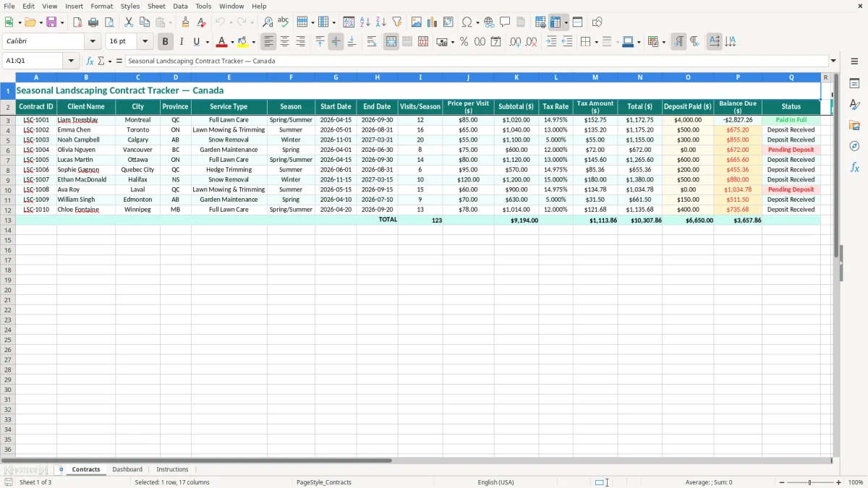The width and height of the screenshot is (868, 488).
Task: Open the Sheet menu
Action: coord(156,6)
